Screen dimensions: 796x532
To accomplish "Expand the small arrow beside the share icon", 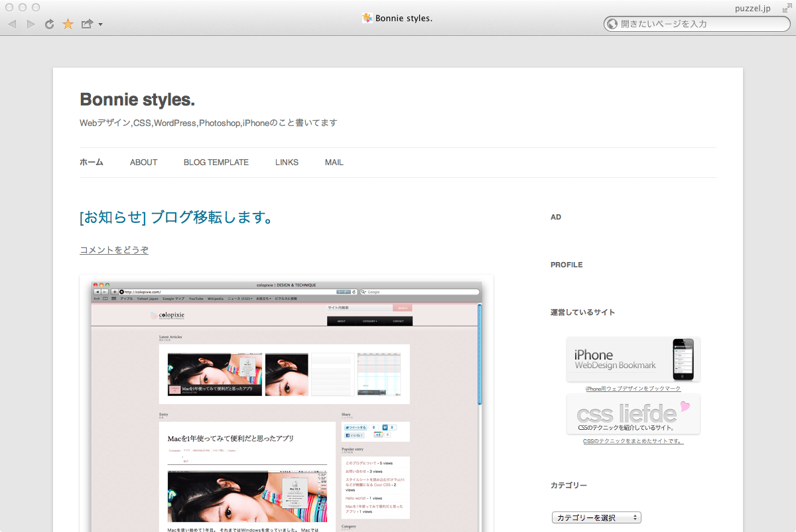I will (x=100, y=25).
